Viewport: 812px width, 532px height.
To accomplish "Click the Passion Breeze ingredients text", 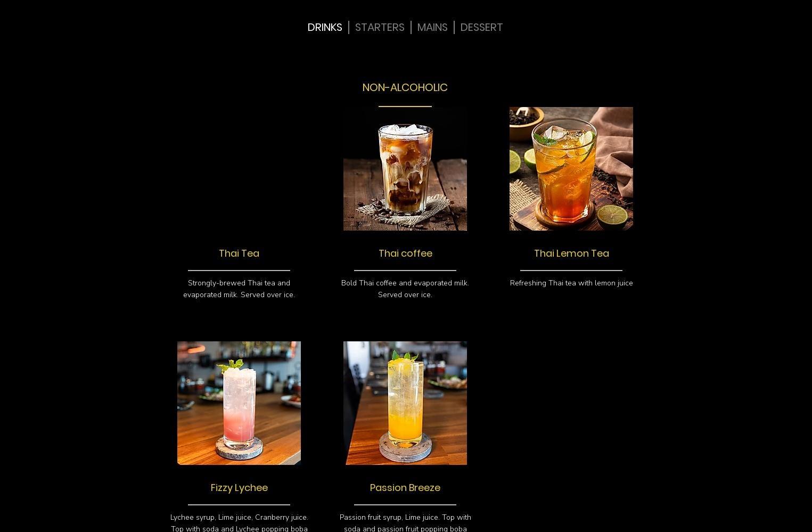I will [405, 523].
